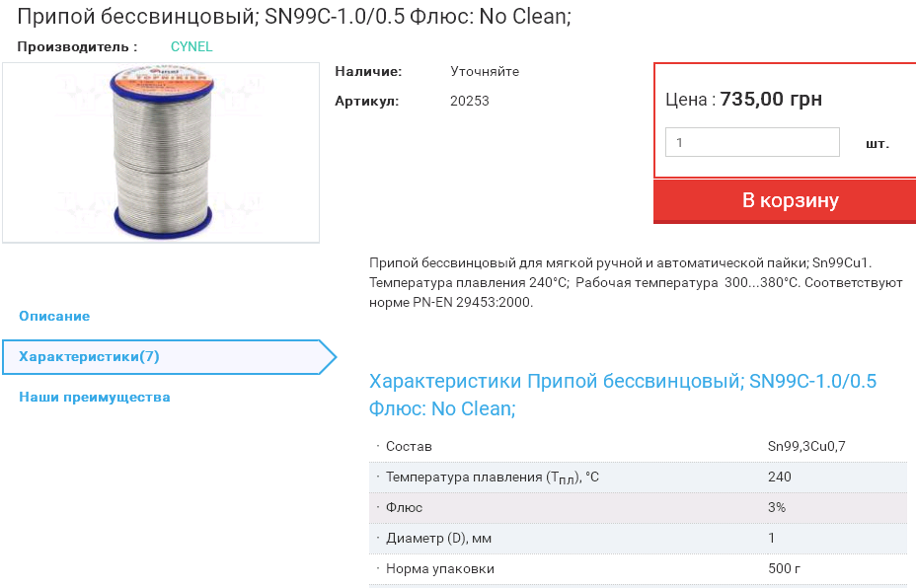The width and height of the screenshot is (916, 588).
Task: Select the Температура плавления table row
Action: coord(493,478)
